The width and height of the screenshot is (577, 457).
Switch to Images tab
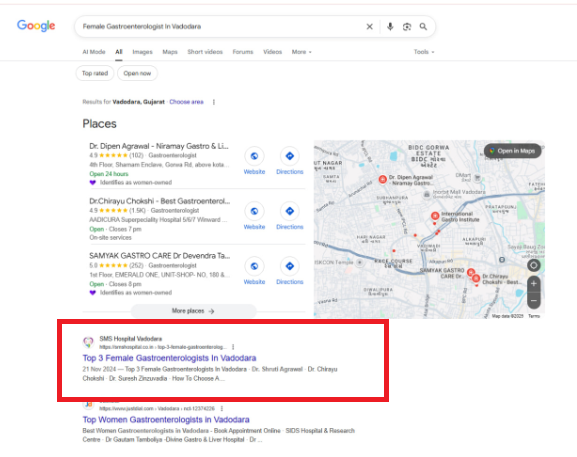click(x=142, y=52)
